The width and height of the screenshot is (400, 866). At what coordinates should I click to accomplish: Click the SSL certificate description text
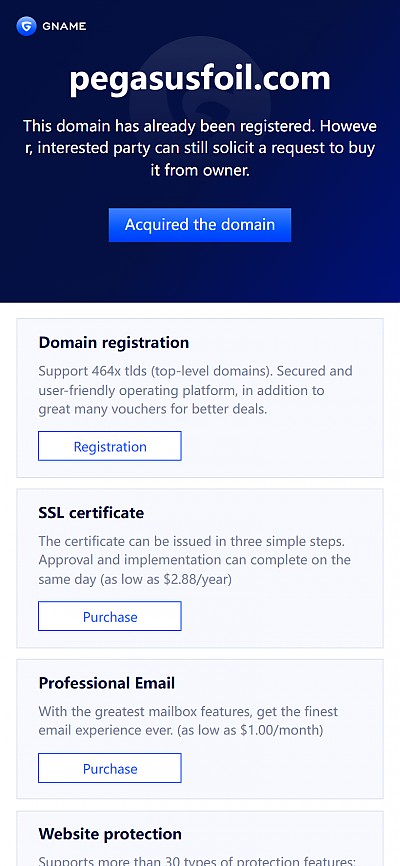pos(194,560)
